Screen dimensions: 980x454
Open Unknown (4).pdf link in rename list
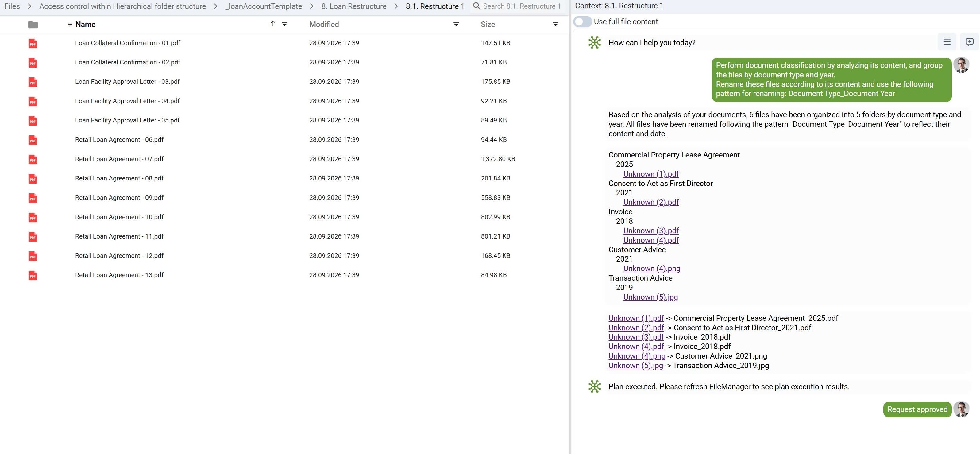point(636,346)
